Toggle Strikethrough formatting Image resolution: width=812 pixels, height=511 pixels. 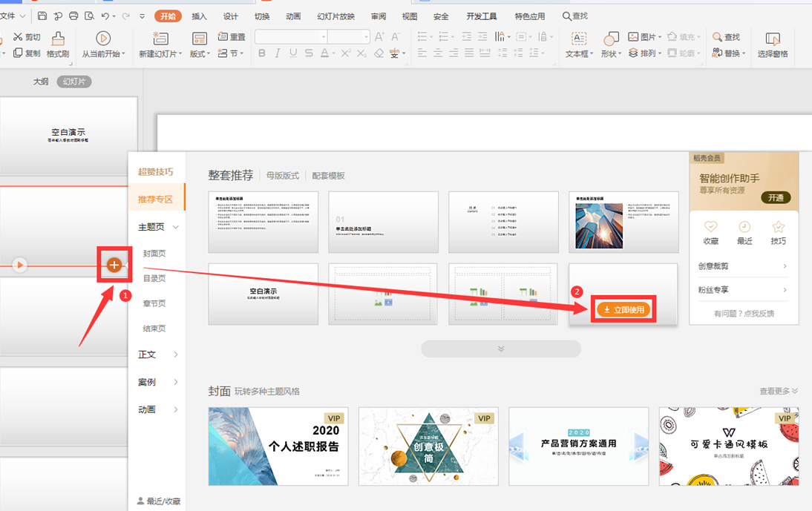[310, 53]
